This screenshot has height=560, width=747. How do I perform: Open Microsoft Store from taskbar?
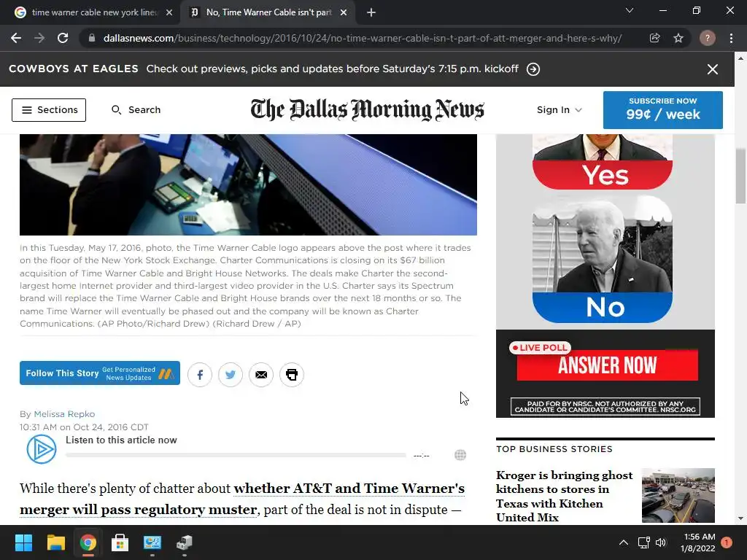120,542
